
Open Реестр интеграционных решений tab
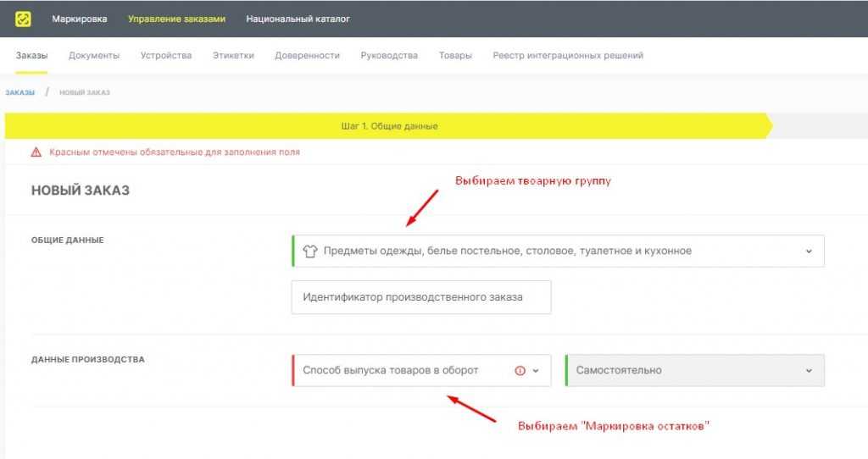(568, 56)
